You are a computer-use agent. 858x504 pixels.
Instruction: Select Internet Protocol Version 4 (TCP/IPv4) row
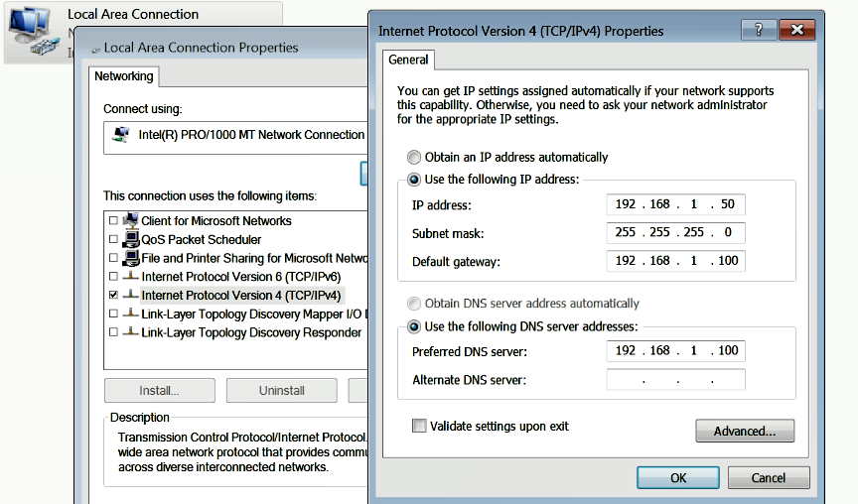click(x=240, y=296)
